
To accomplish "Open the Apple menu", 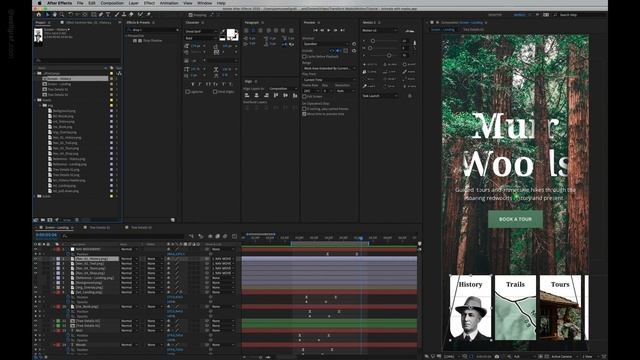I will click(40, 3).
